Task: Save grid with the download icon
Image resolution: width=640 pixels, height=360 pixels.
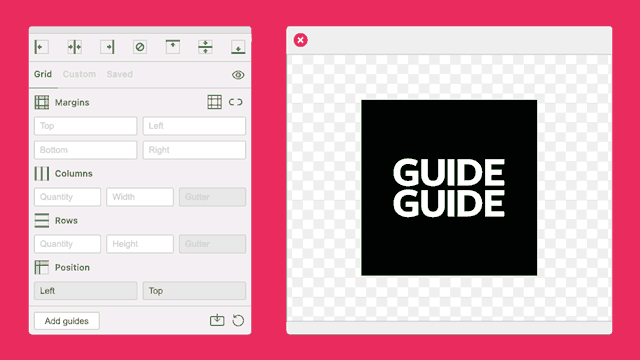Action: (217, 320)
